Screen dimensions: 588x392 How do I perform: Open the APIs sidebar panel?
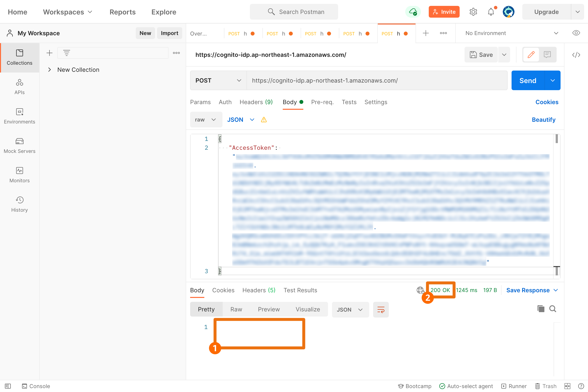tap(20, 87)
